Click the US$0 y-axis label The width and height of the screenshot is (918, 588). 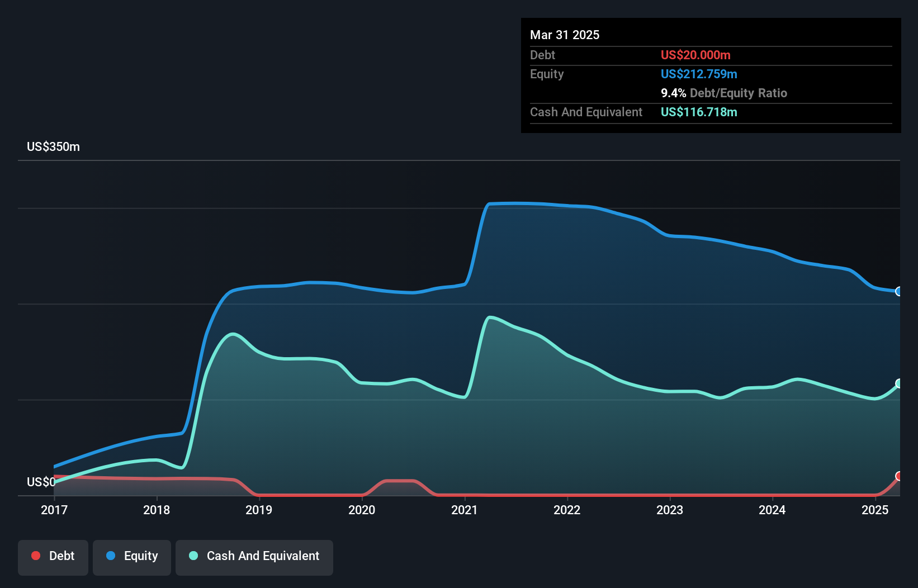pyautogui.click(x=41, y=482)
